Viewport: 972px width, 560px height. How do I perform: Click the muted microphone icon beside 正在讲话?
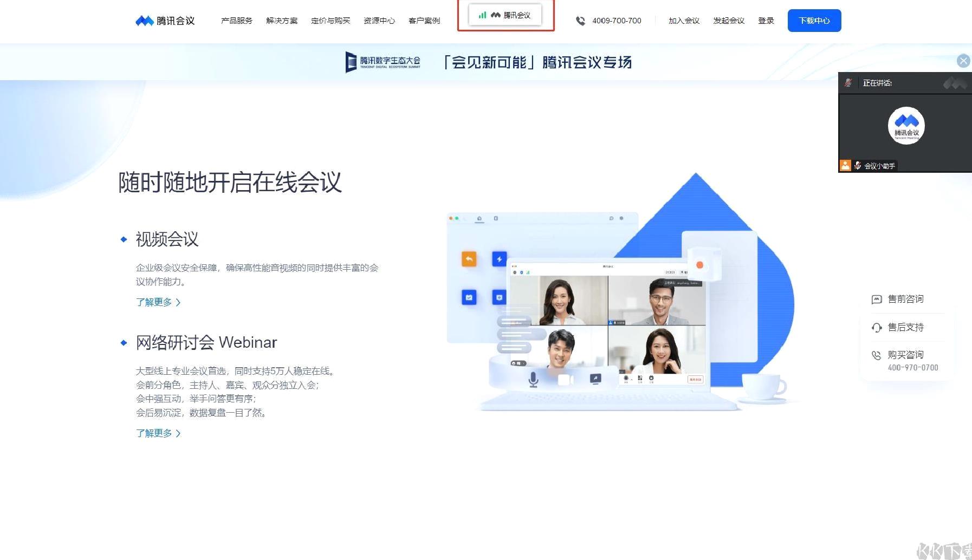coord(848,83)
